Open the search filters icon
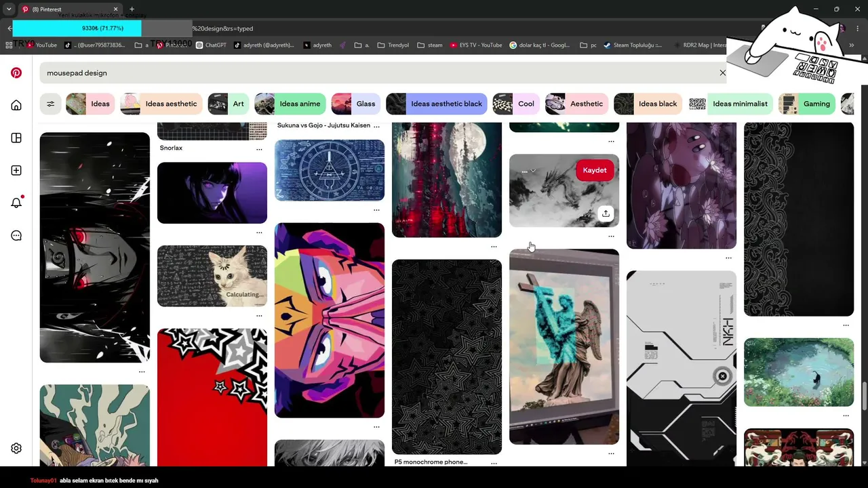This screenshot has width=868, height=488. pos(51,104)
